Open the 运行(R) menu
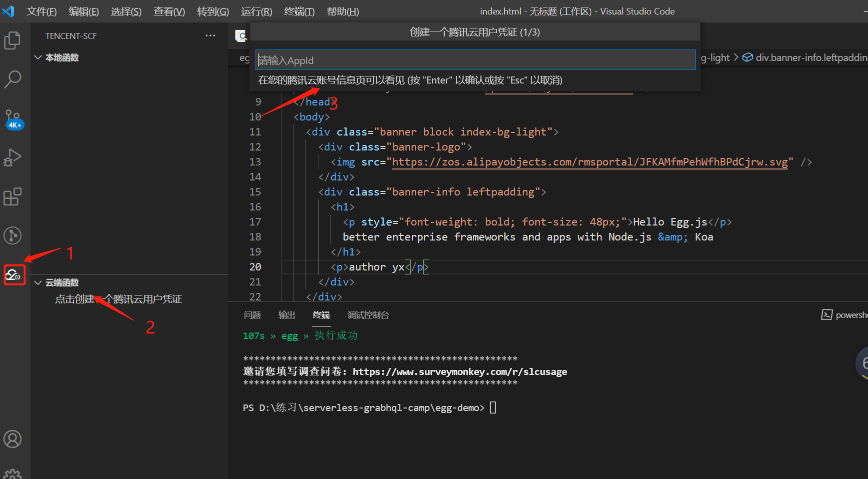This screenshot has height=479, width=868. [256, 11]
